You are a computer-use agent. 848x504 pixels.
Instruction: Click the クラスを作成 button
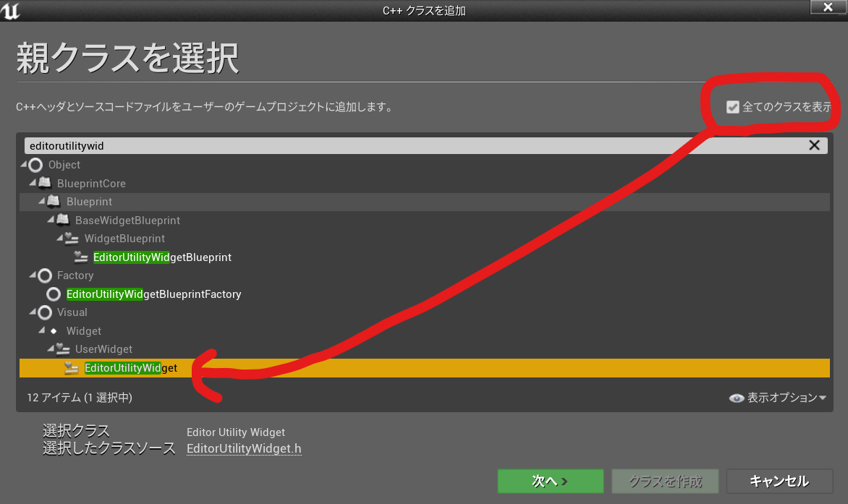[665, 481]
